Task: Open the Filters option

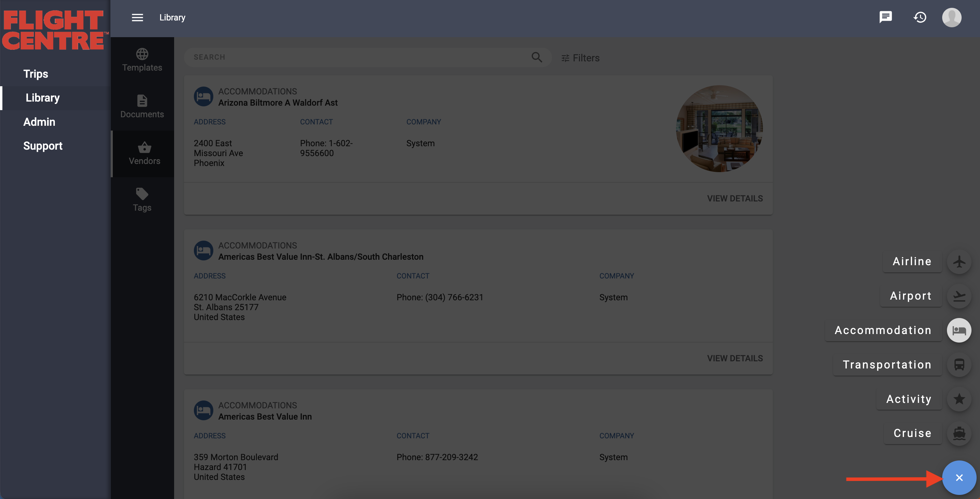Action: coord(581,58)
